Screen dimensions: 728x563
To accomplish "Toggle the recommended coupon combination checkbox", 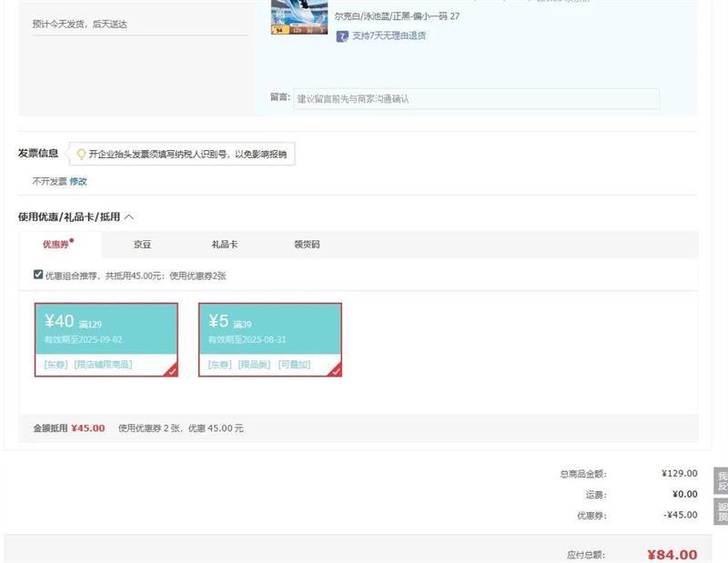I will click(38, 275).
